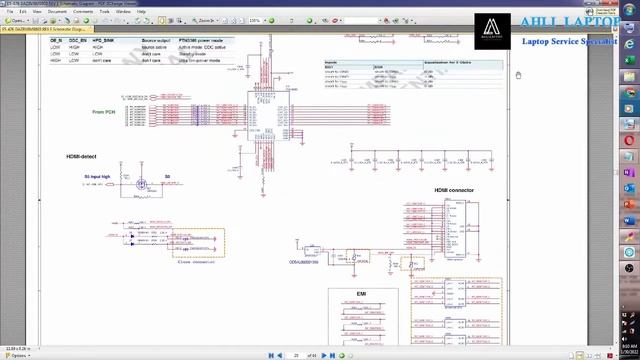Open the Edit menu
Viewport: 640px width, 360px height.
(x=23, y=11)
